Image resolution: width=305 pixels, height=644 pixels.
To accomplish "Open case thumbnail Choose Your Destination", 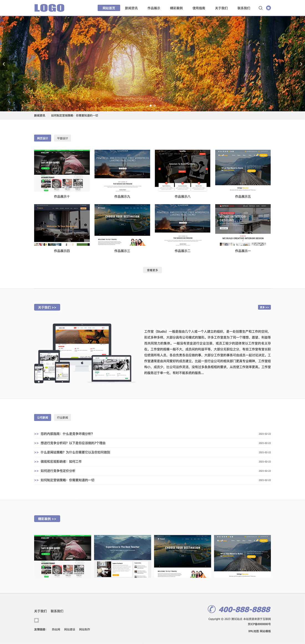I will click(x=182, y=556).
